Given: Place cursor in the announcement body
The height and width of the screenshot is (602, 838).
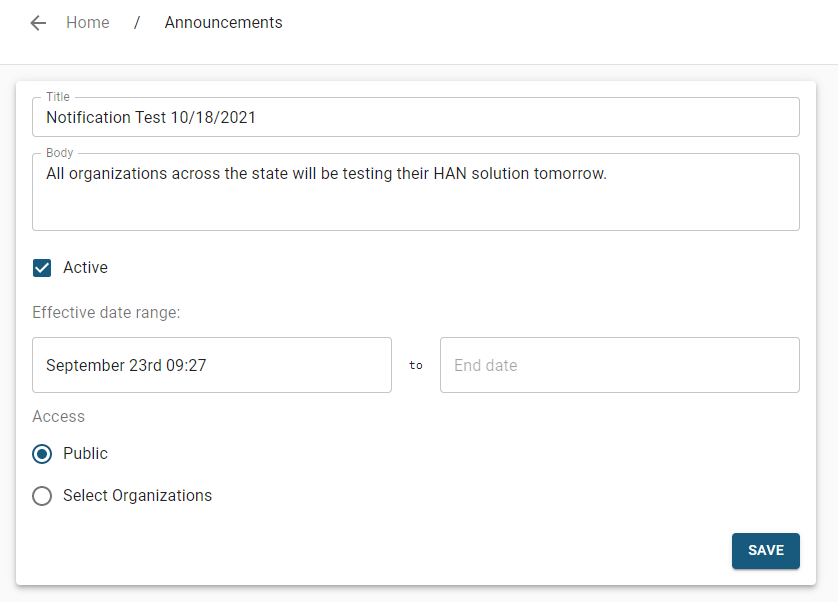Looking at the screenshot, I should [x=416, y=190].
